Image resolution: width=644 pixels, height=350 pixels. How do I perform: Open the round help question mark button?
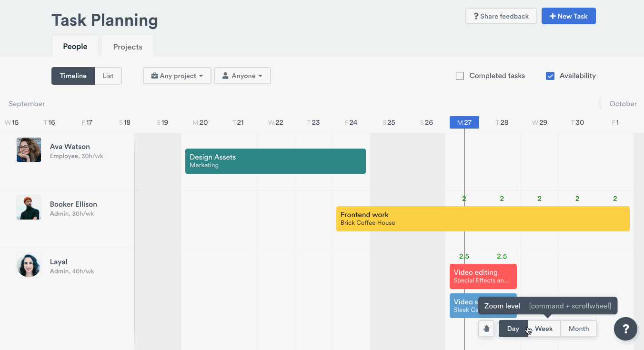pos(625,329)
